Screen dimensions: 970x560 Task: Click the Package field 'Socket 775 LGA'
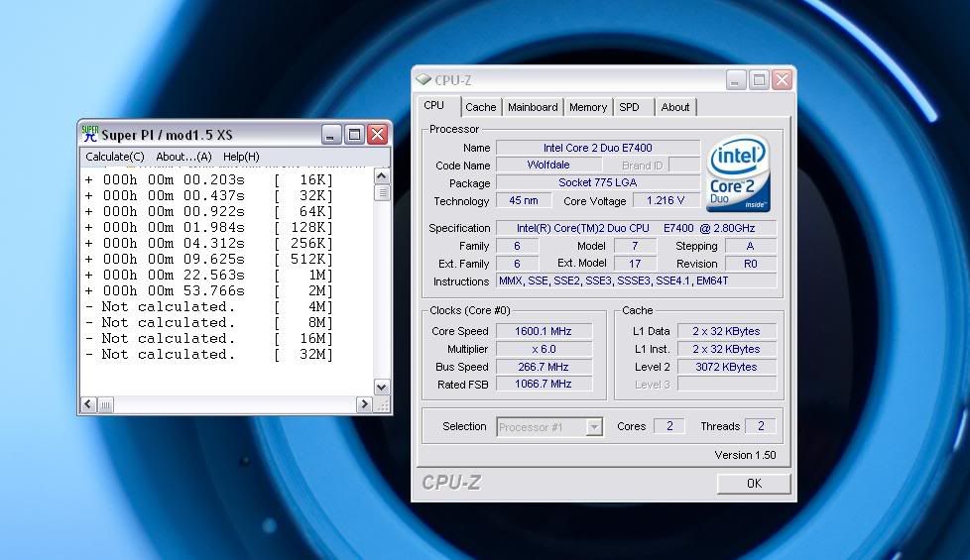(598, 183)
